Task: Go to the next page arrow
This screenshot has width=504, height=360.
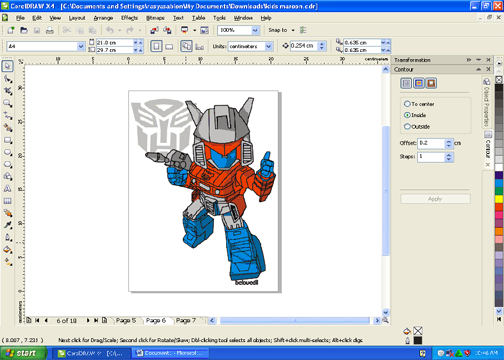Action: coord(88,320)
